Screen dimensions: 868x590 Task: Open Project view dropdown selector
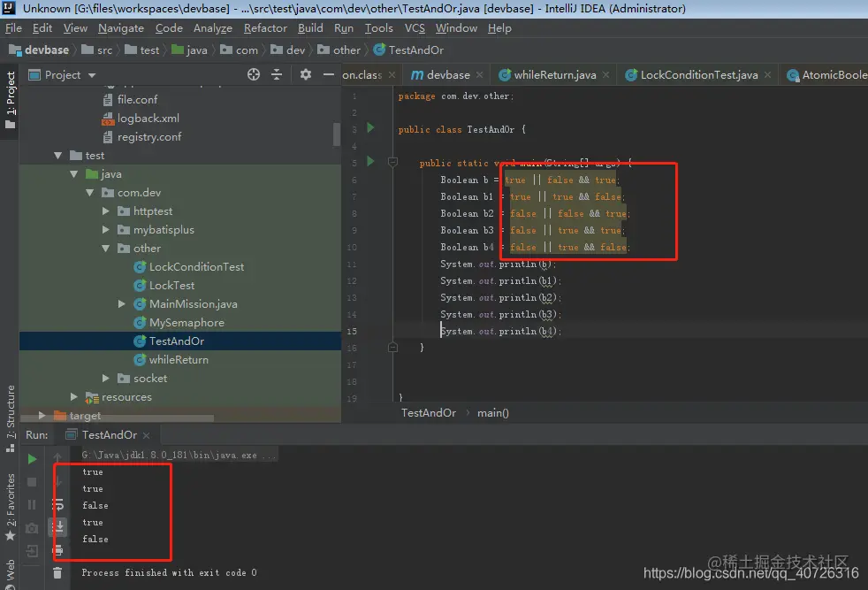click(92, 75)
